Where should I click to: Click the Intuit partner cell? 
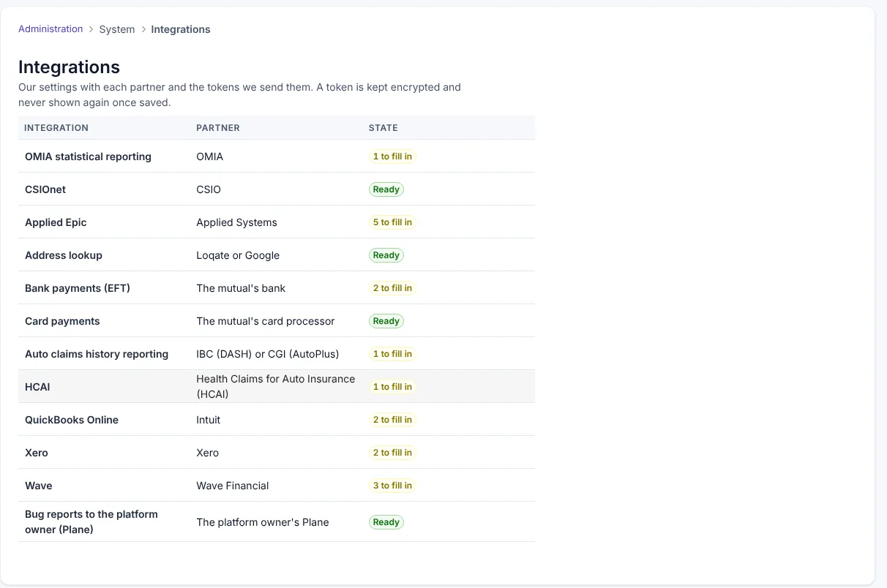[x=209, y=420]
